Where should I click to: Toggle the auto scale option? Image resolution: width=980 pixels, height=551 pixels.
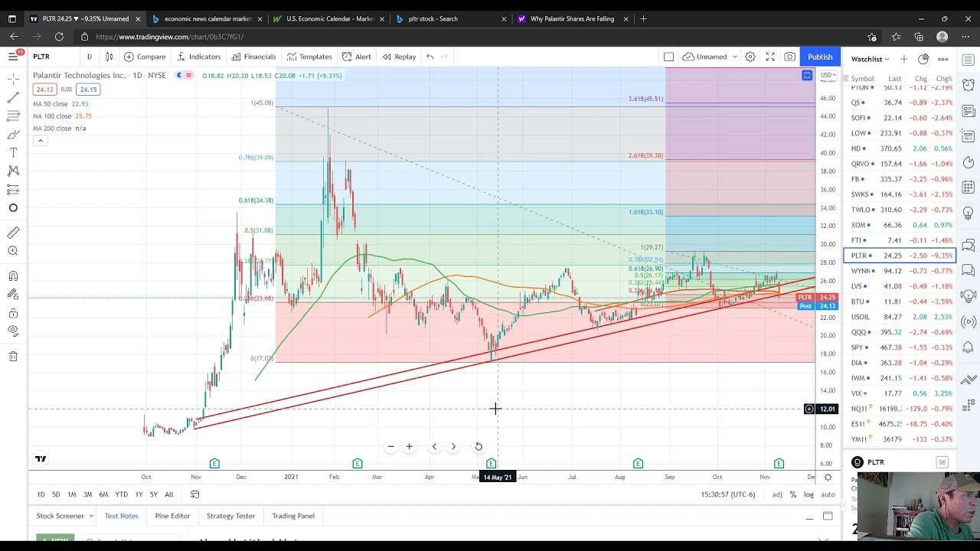tap(828, 494)
